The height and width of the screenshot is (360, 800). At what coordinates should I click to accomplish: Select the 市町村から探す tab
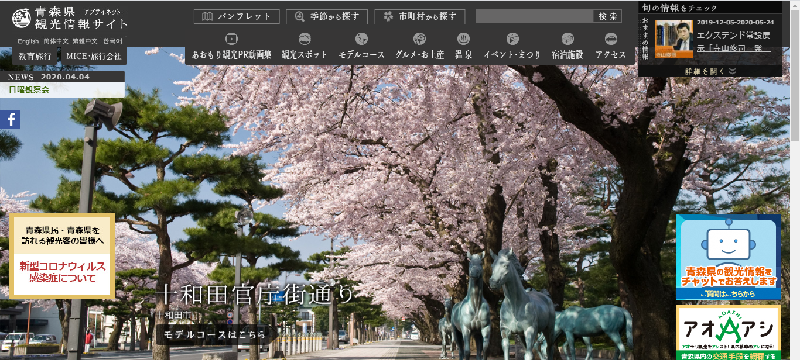pyautogui.click(x=420, y=16)
